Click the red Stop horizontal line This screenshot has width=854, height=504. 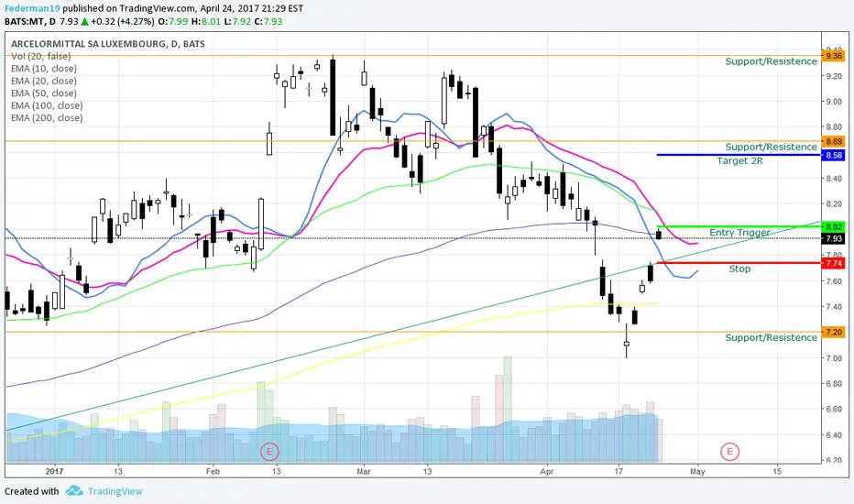point(739,263)
